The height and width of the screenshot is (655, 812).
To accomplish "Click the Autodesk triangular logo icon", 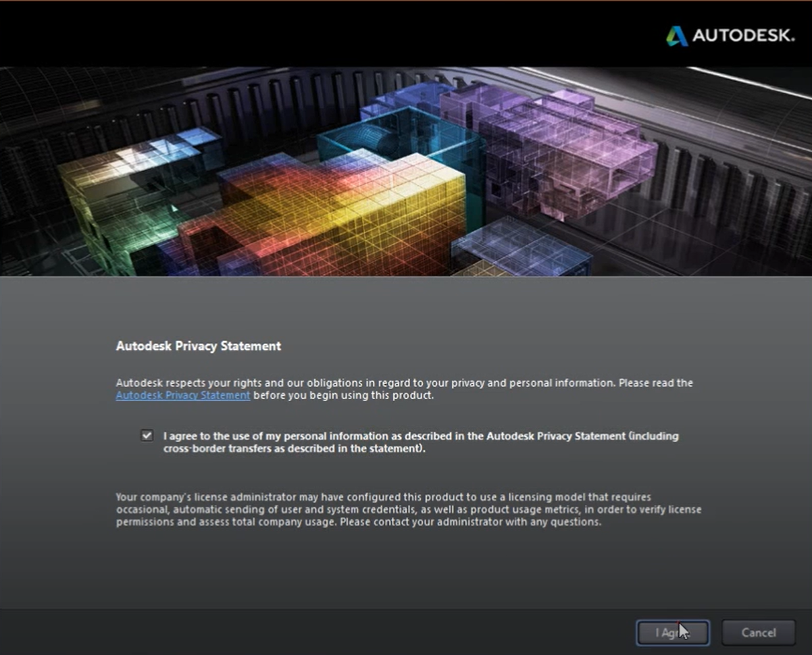I will pyautogui.click(x=676, y=36).
